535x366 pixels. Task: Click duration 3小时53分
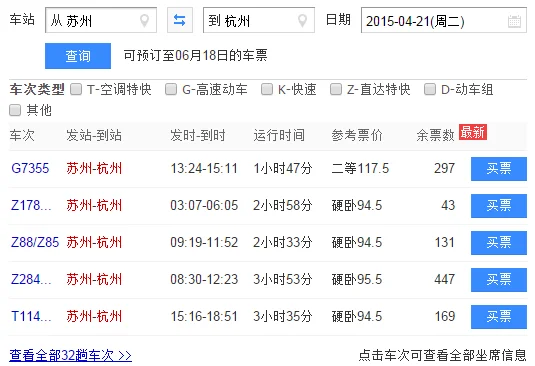pyautogui.click(x=283, y=279)
